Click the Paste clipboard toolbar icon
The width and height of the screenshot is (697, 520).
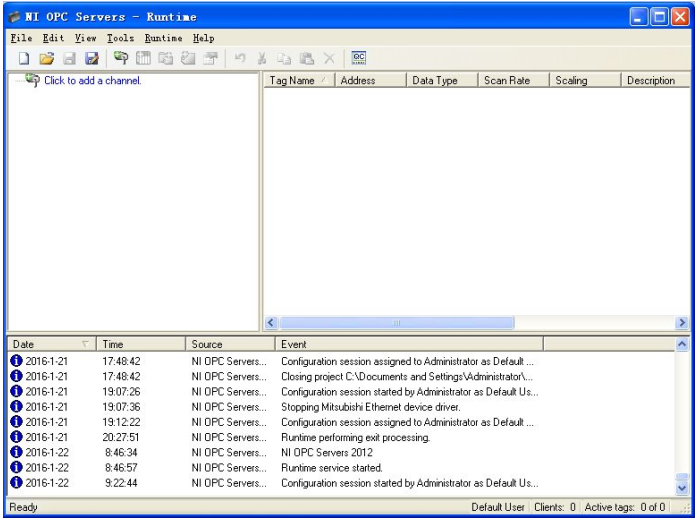(x=307, y=58)
